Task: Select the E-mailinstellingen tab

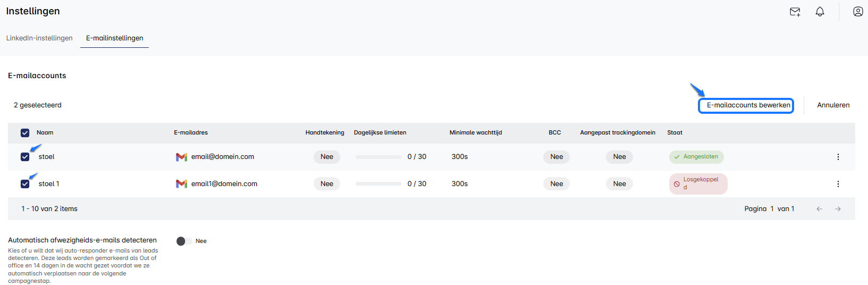Action: point(114,38)
